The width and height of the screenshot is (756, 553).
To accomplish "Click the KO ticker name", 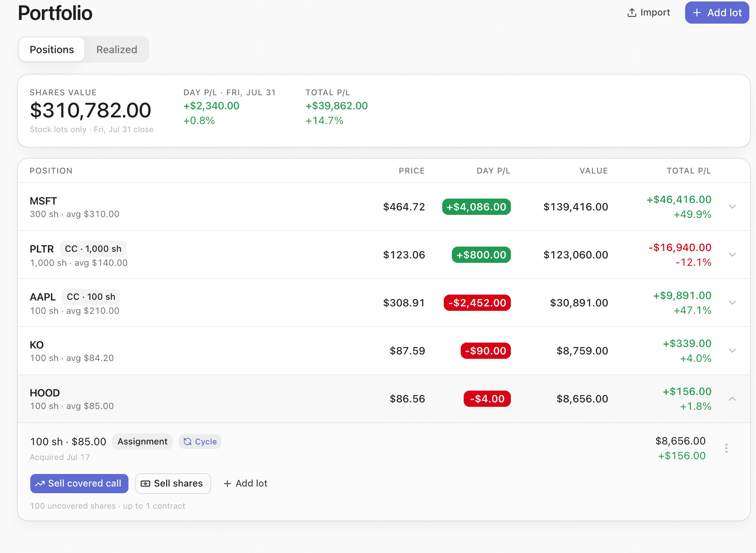I will [x=37, y=345].
